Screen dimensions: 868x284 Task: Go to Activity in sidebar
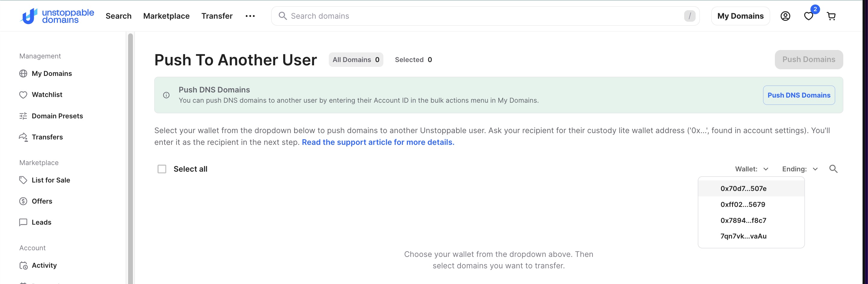click(x=44, y=265)
